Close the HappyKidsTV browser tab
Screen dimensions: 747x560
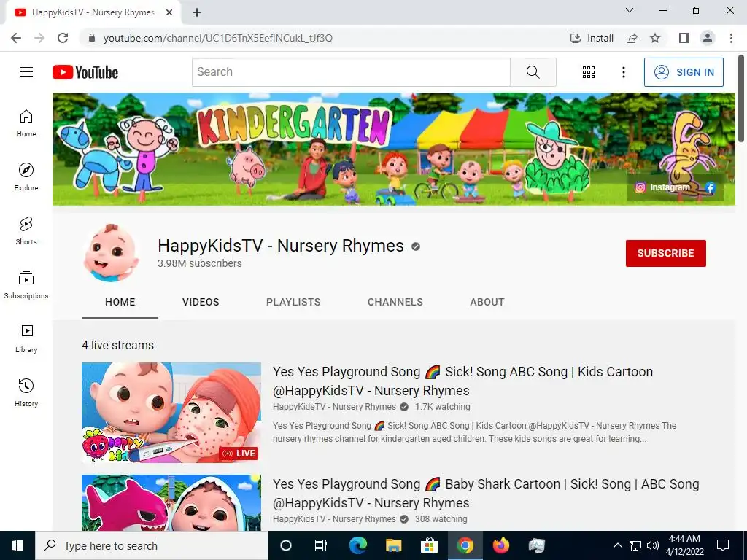169,12
